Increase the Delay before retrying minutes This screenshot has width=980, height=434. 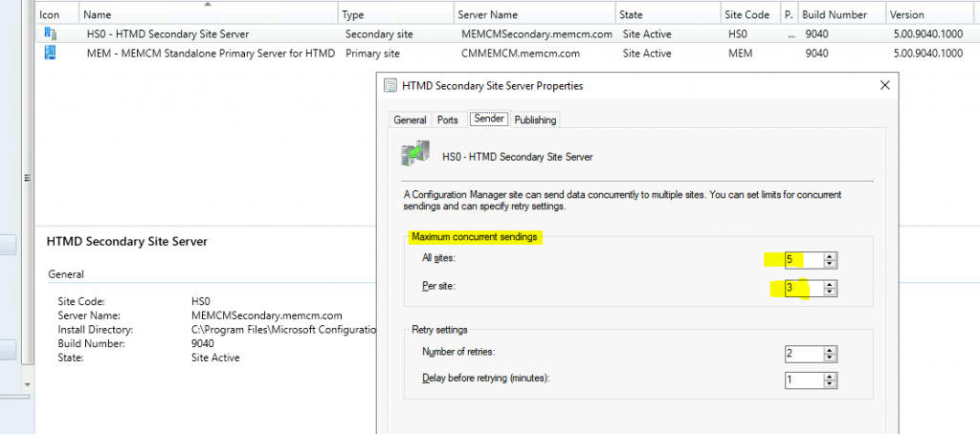click(x=830, y=377)
